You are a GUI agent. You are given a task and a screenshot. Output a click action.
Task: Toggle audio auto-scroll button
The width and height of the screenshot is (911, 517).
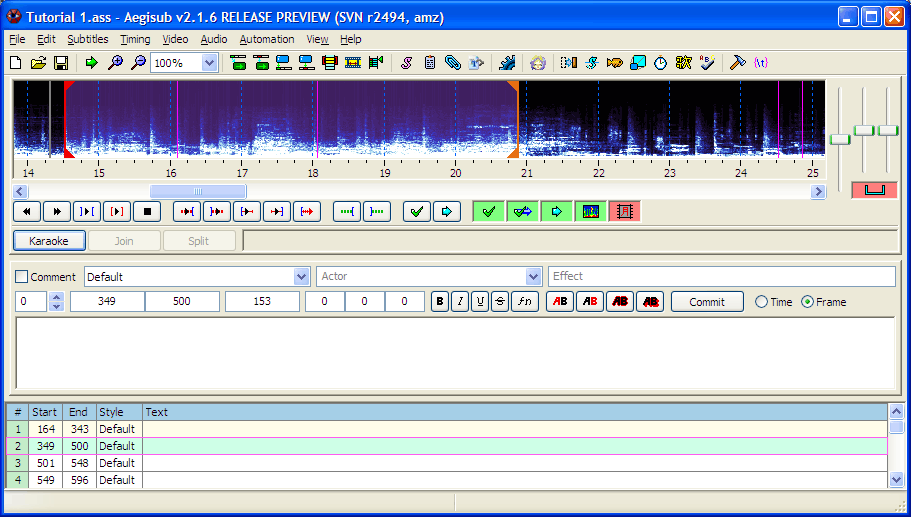[x=557, y=212]
